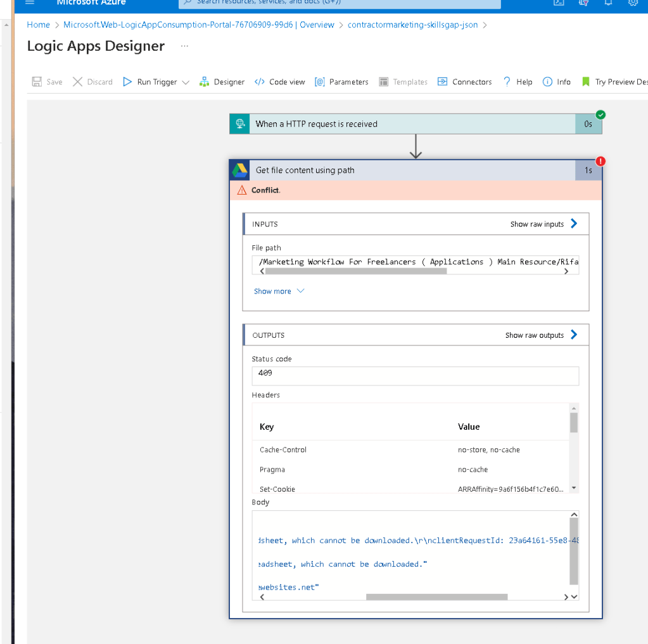Screen dimensions: 648x644
Task: Click the Body text mentioning clientRequestId
Action: tap(418, 541)
